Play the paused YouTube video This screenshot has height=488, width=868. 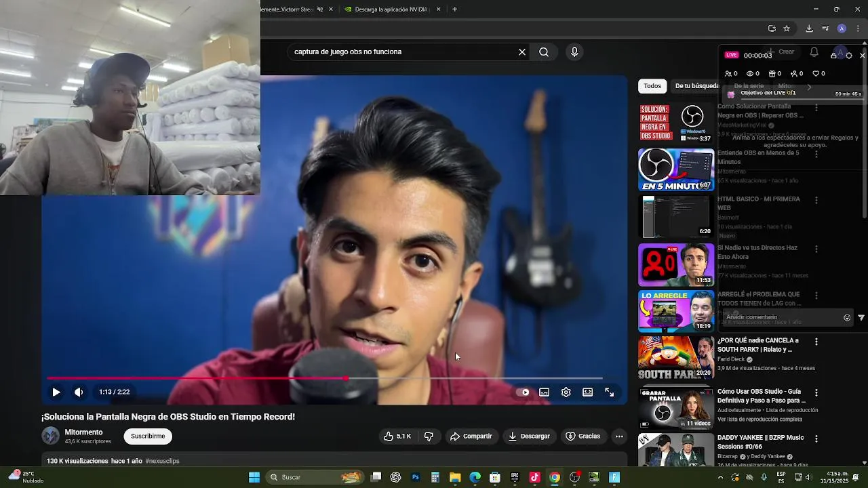pos(56,392)
